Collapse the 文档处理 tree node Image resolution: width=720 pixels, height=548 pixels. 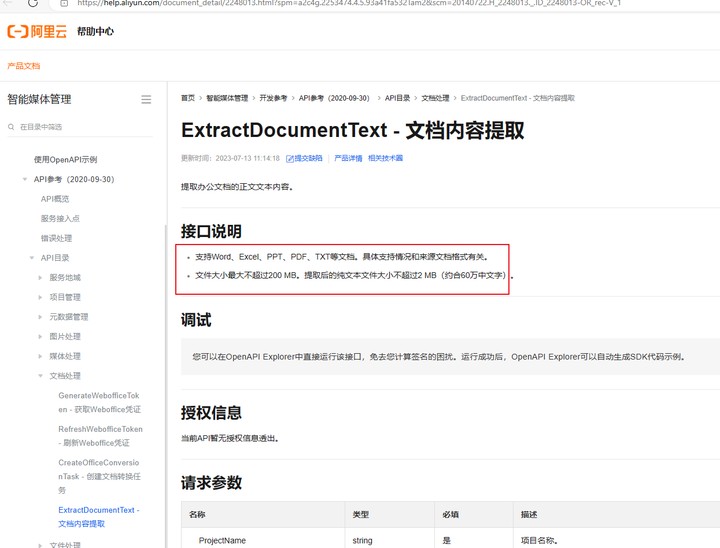point(40,376)
